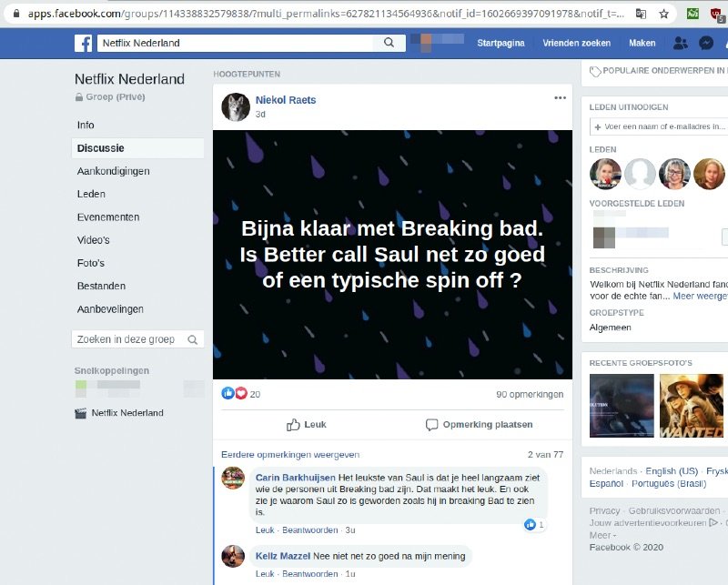728x585 pixels.
Task: Click Leuk under Kellz Mazzel's comment
Action: 265,574
